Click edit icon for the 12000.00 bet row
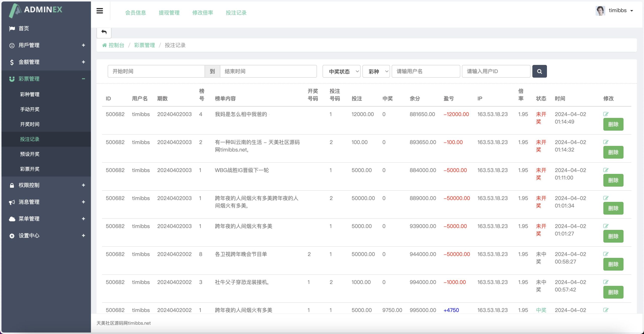The width and height of the screenshot is (644, 334). pyautogui.click(x=606, y=114)
